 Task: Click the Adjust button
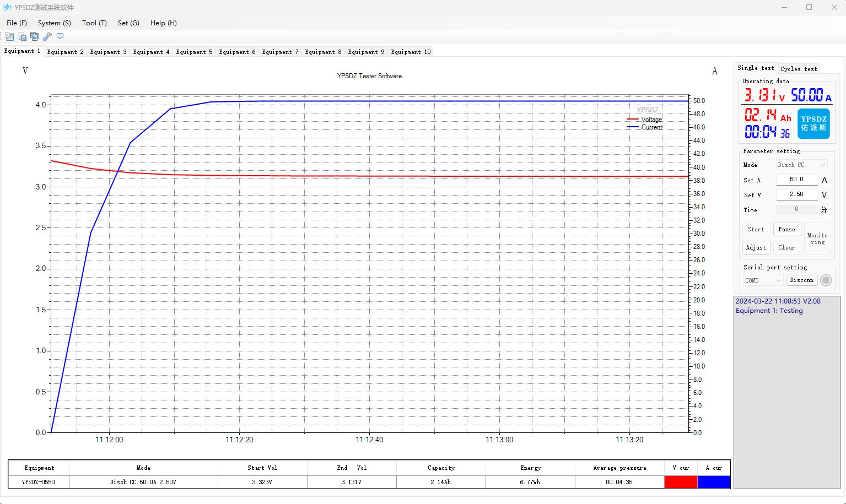pyautogui.click(x=756, y=248)
